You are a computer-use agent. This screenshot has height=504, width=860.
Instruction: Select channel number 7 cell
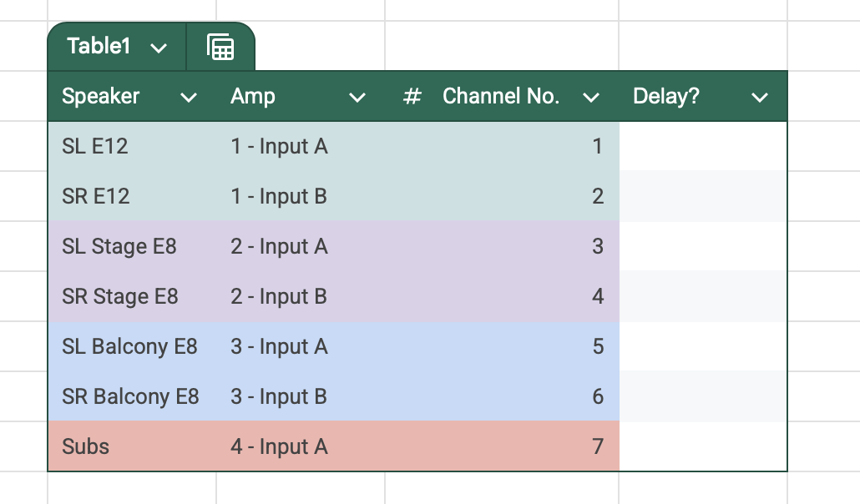pos(502,446)
